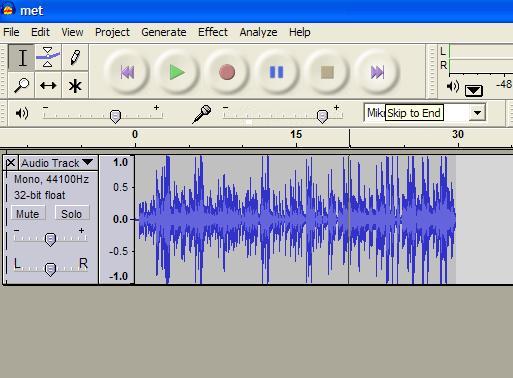The height and width of the screenshot is (378, 513).
Task: Click the output volume speaker icon
Action: (22, 113)
